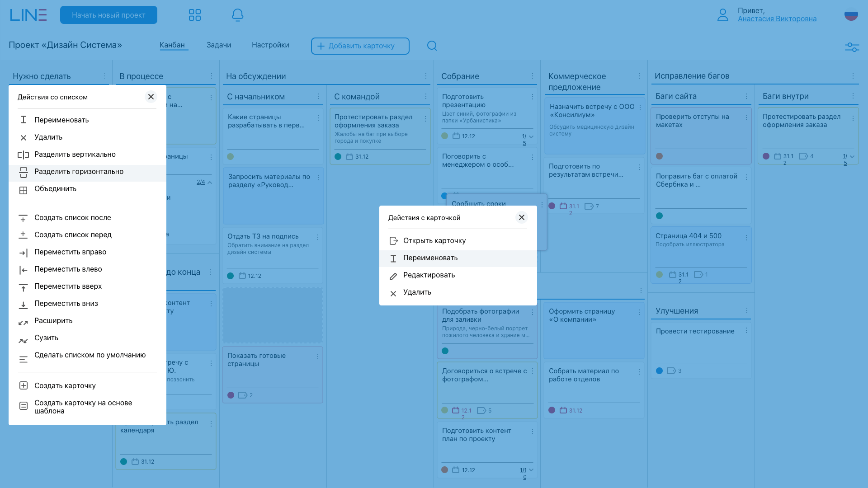
Task: Open Анастасия Викторовна profile link
Action: click(x=777, y=19)
